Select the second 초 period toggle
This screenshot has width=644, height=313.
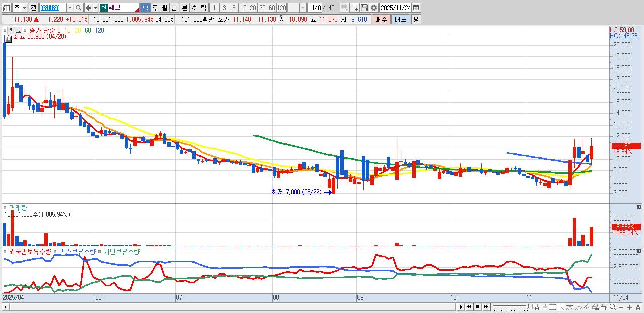tap(194, 8)
